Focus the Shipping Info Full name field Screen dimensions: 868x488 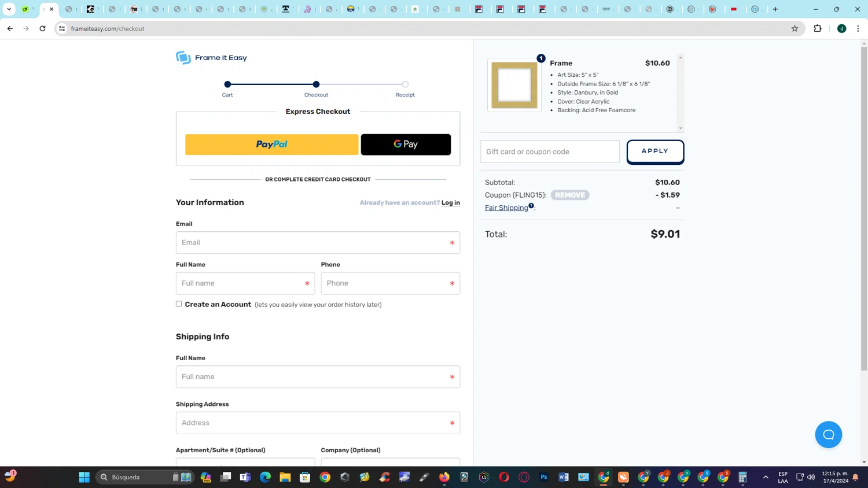tap(318, 377)
